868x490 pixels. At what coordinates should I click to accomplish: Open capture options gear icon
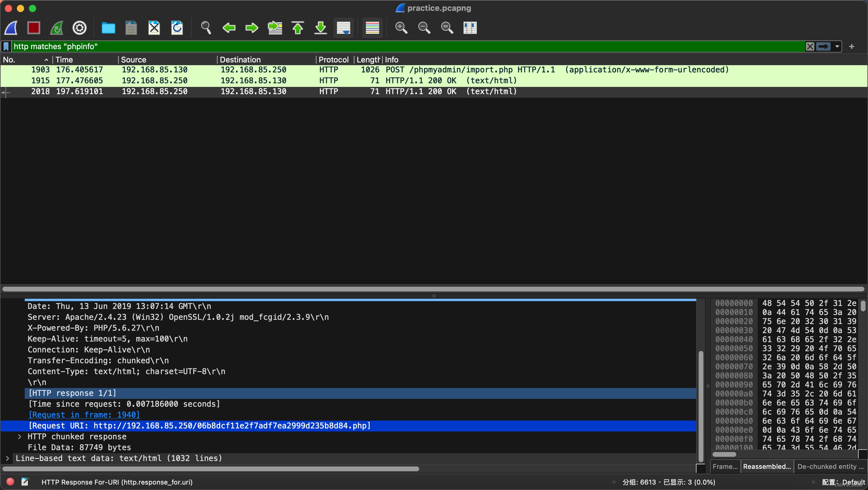tap(80, 28)
